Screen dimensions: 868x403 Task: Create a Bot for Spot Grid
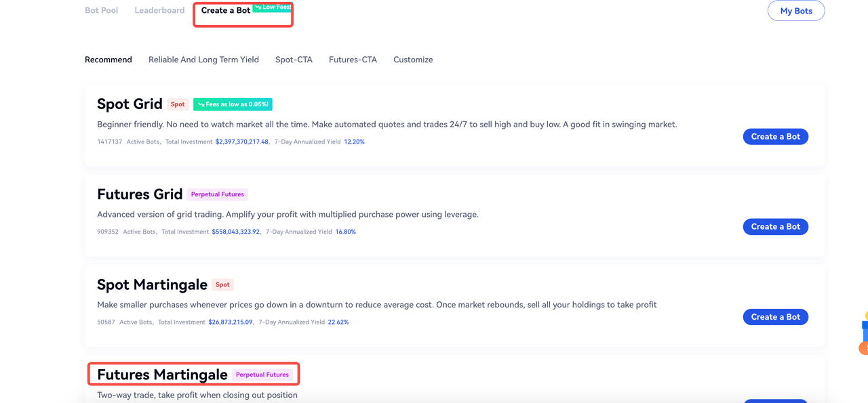tap(775, 137)
